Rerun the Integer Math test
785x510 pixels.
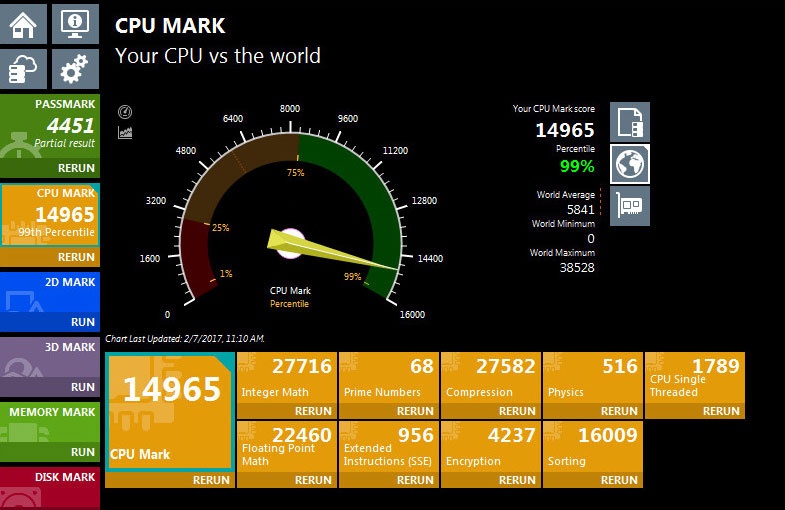[x=313, y=411]
